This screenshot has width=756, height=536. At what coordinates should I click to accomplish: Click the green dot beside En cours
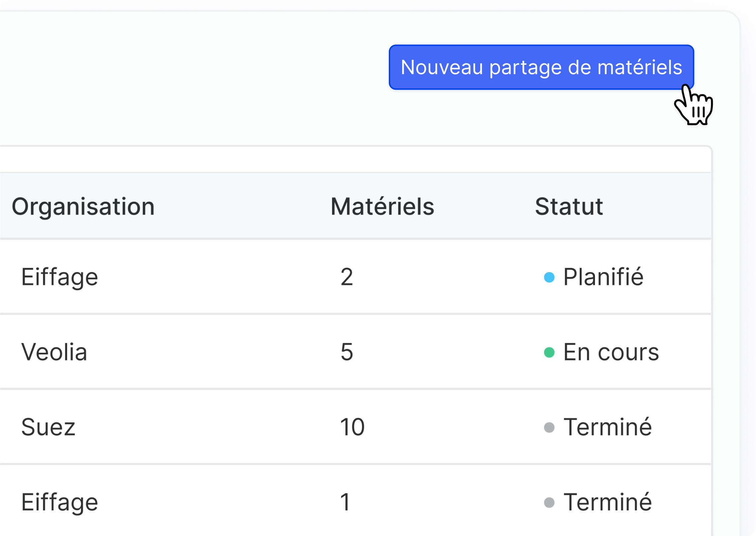pos(549,352)
